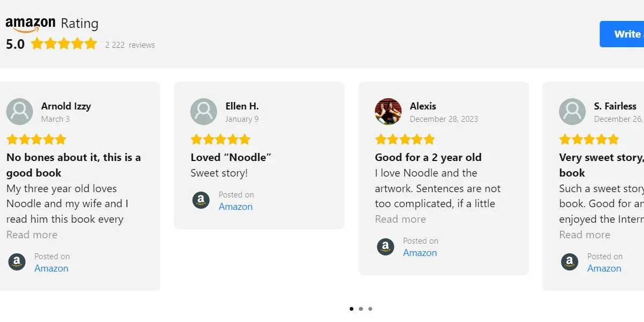Select the first carousel pagination dot

click(x=352, y=309)
